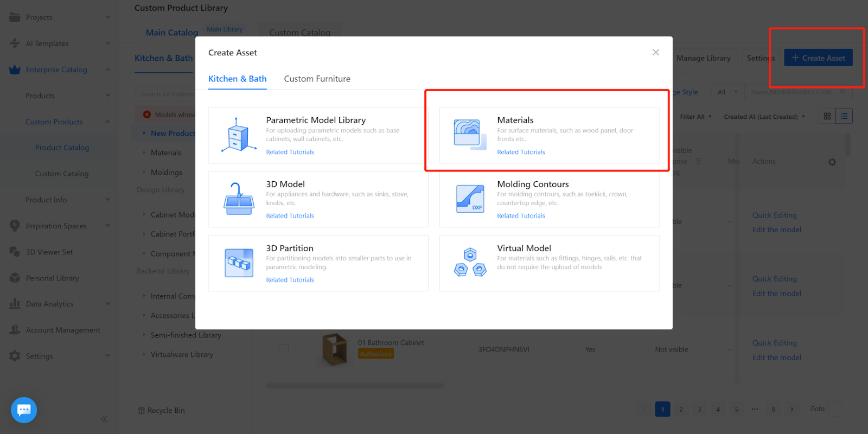Viewport: 868px width, 434px height.
Task: Click the search magnifier in product code field
Action: [843, 92]
